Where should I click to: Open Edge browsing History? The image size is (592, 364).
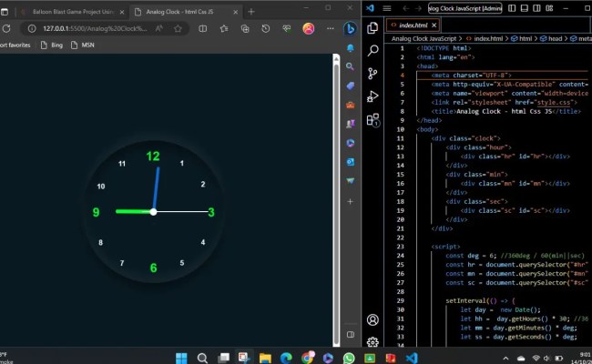click(x=266, y=29)
